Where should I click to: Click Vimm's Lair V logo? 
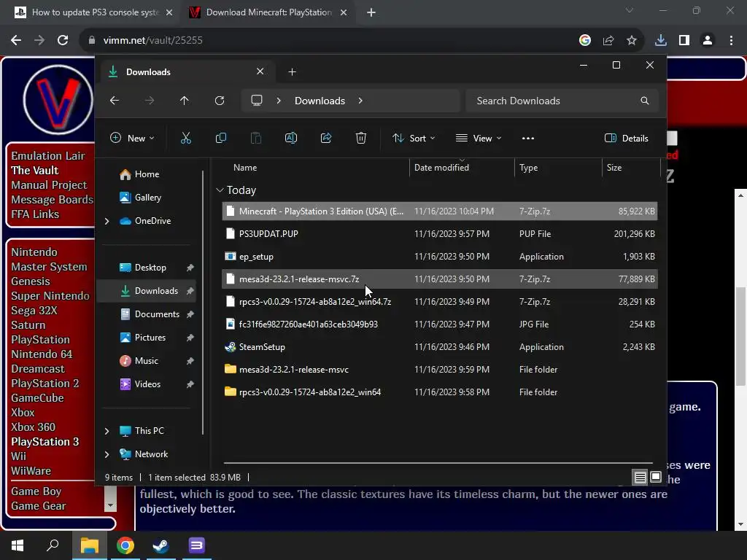(58, 99)
